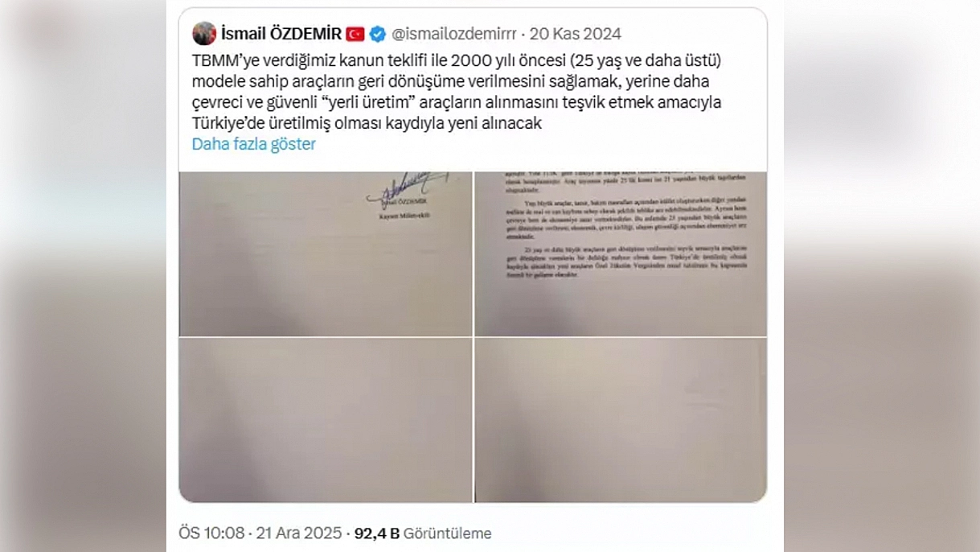Click the blue verified badge
Image resolution: width=980 pixels, height=552 pixels.
tap(378, 34)
